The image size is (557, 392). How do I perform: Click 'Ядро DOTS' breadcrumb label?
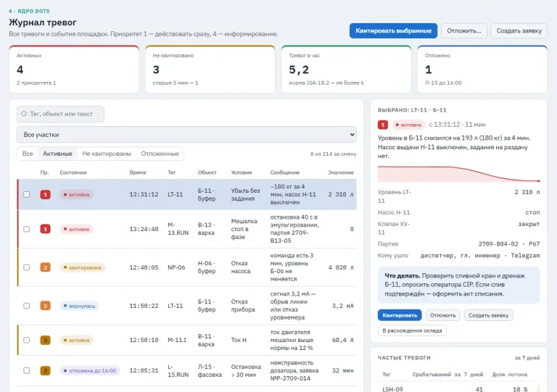tap(29, 11)
